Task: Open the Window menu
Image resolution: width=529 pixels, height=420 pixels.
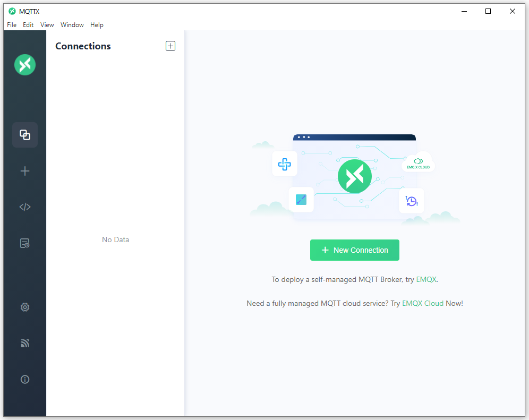Action: [72, 25]
